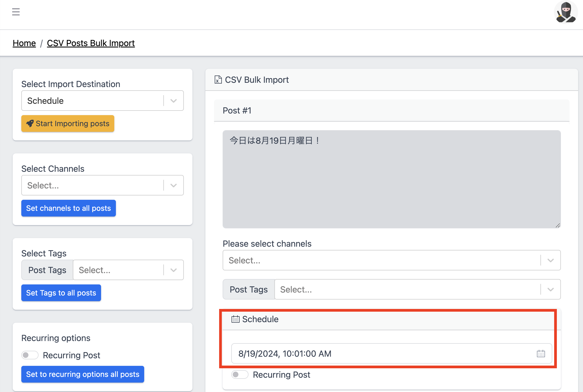583x392 pixels.
Task: Click the chevron of Post #1 channels dropdown
Action: click(x=551, y=260)
